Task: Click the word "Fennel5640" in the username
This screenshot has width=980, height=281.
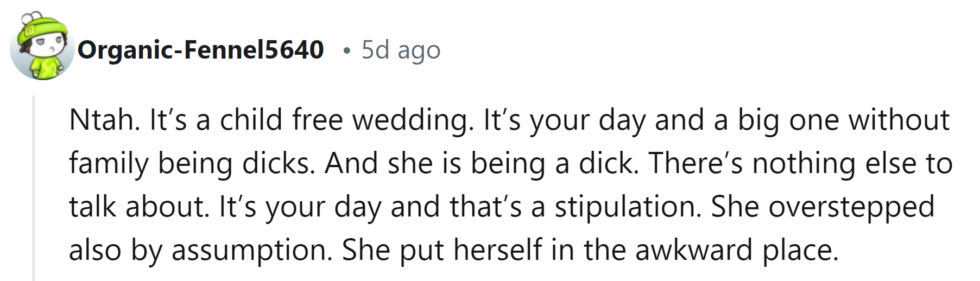Action: 254,50
